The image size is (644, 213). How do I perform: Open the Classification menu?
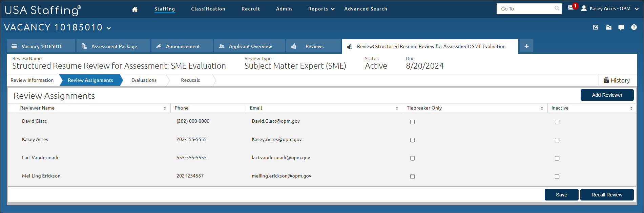click(208, 9)
